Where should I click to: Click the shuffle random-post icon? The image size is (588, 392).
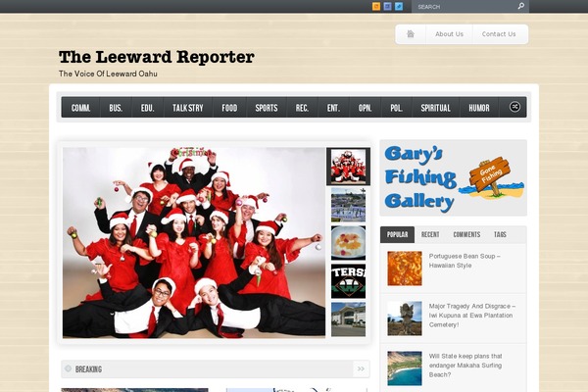pyautogui.click(x=514, y=107)
